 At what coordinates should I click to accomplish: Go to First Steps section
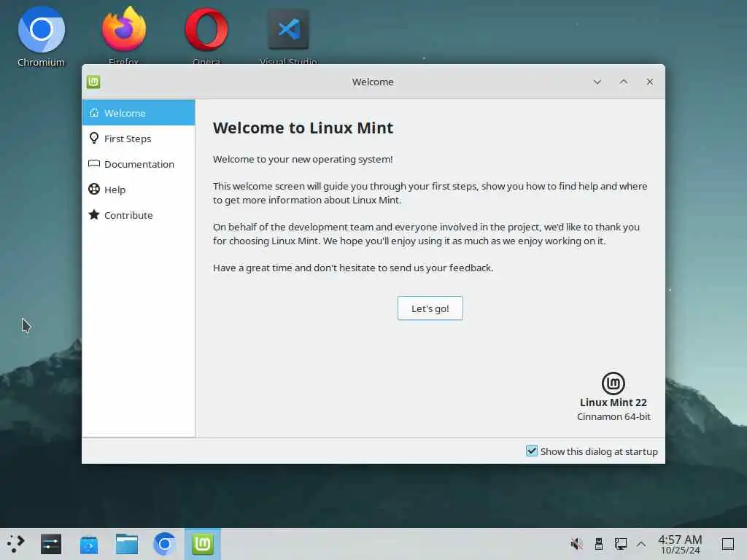click(x=139, y=139)
